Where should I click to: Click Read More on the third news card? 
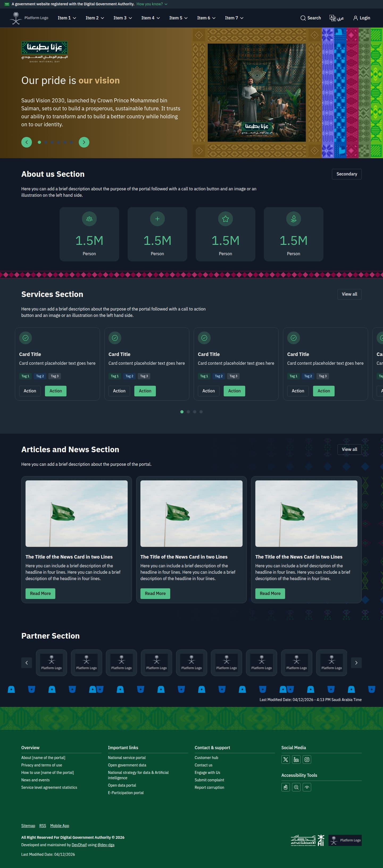pos(270,593)
